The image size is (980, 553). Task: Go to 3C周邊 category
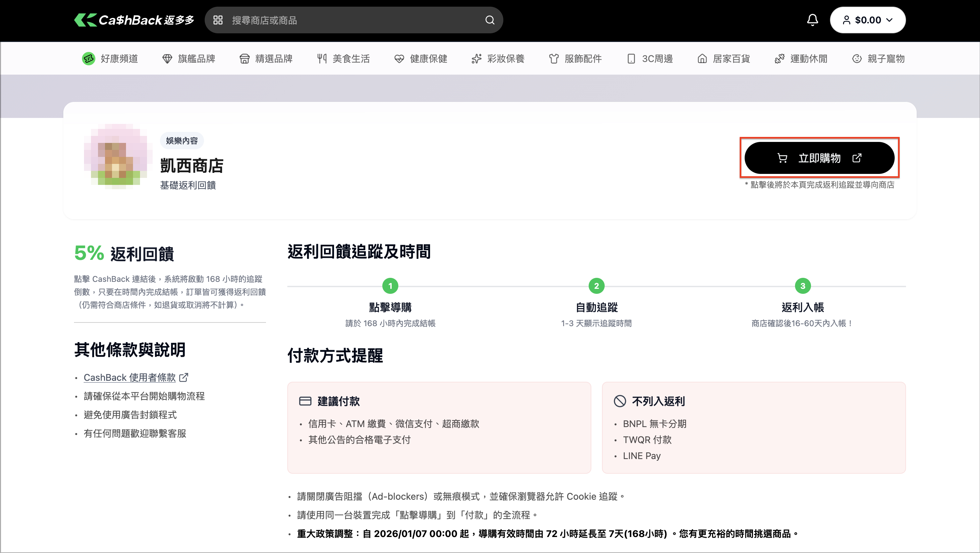(650, 59)
